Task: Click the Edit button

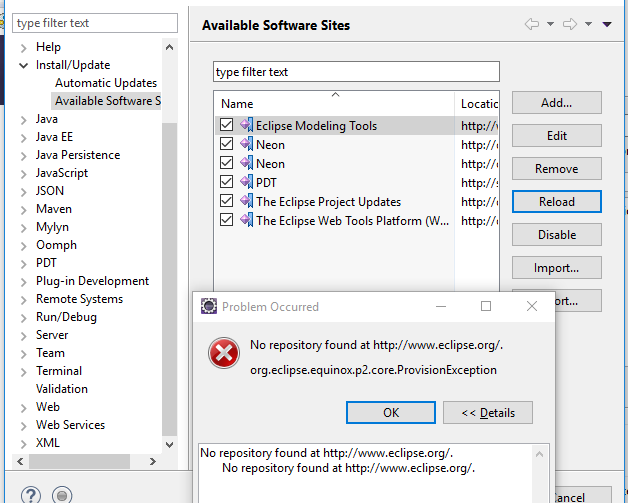Action: coord(556,136)
